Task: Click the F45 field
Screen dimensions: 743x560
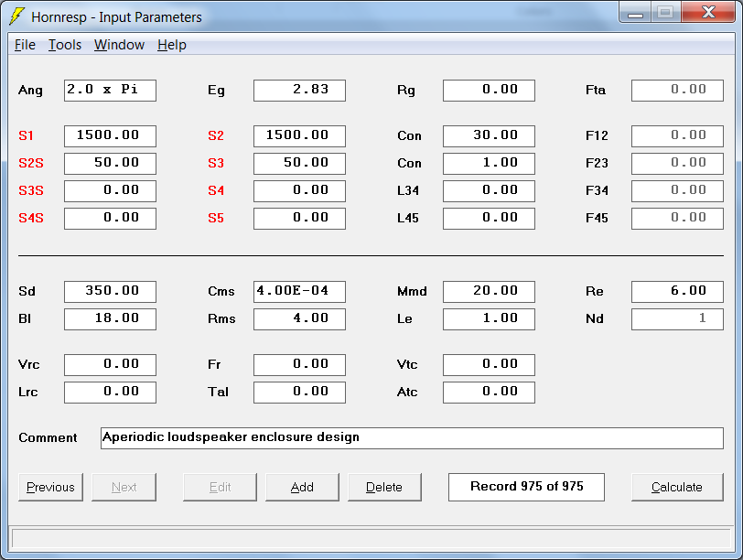Action: (677, 219)
